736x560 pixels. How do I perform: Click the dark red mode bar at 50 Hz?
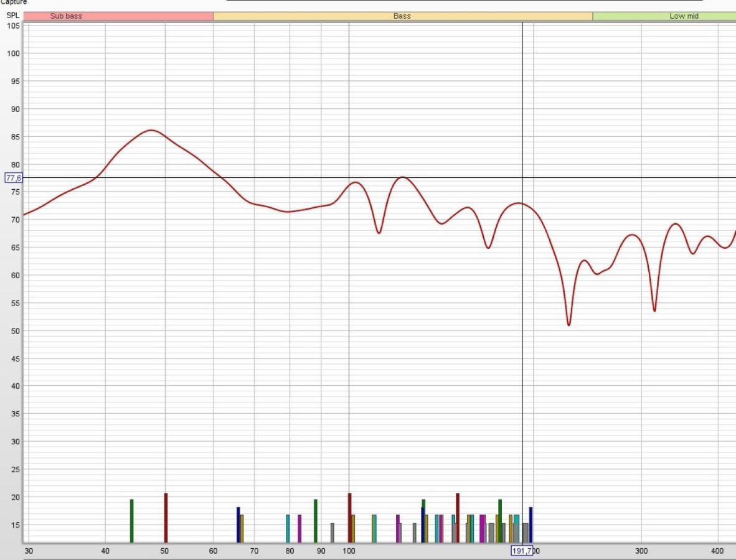coord(166,518)
